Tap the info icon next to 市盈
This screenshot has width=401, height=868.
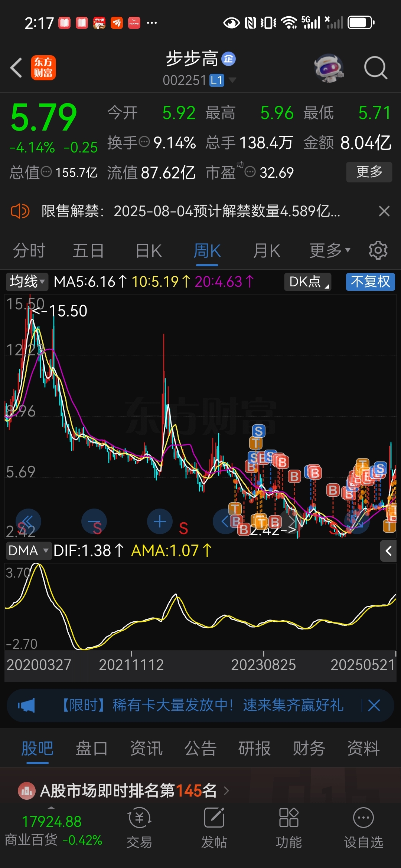(x=250, y=172)
